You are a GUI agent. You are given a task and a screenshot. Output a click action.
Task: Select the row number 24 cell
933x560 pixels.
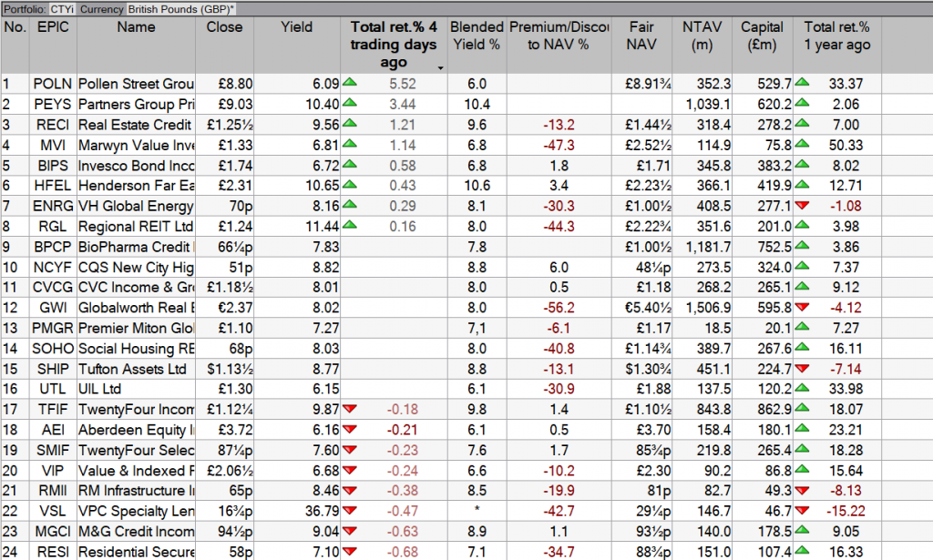15,553
